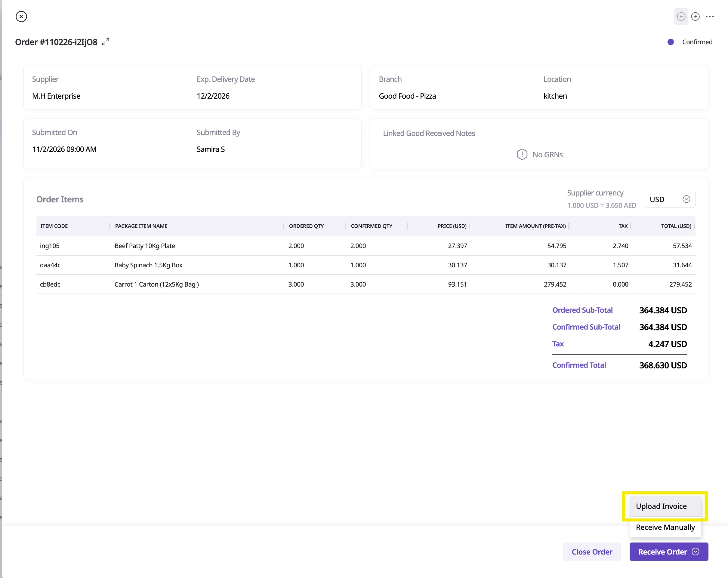Click the Package Item Name column header
The image size is (728, 578).
[x=141, y=226]
